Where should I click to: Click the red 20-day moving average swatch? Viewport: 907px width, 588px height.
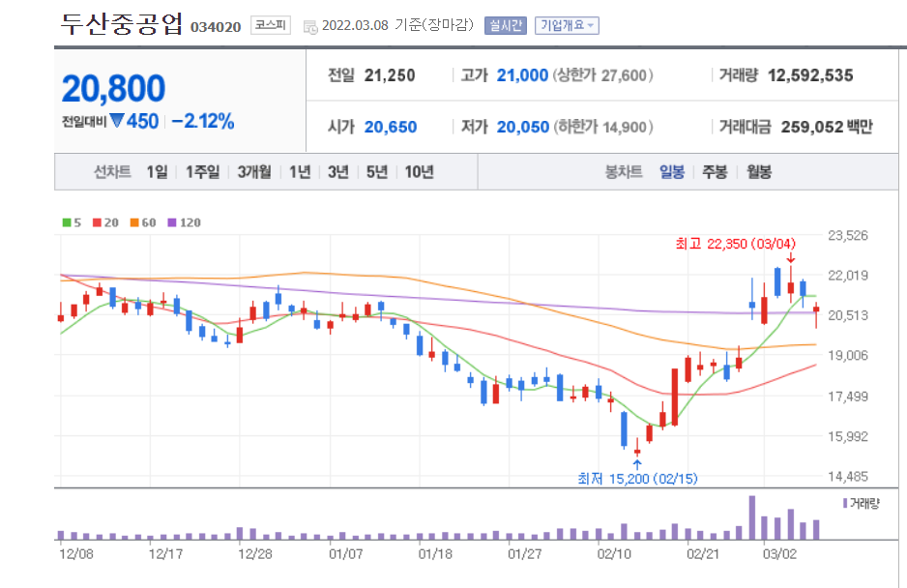point(97,222)
